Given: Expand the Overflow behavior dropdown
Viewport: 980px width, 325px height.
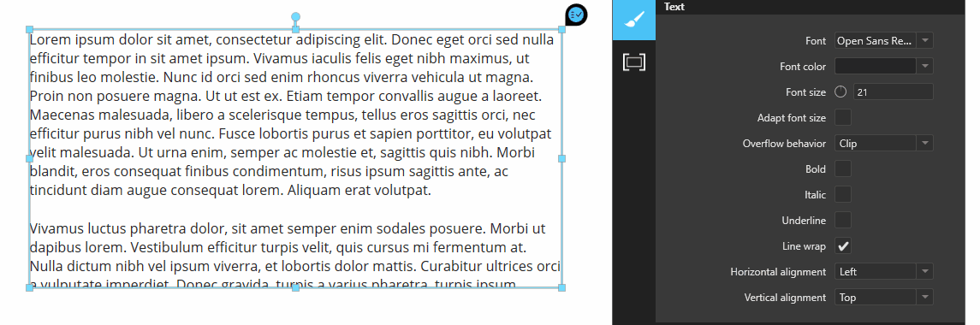Looking at the screenshot, I should click(x=884, y=143).
